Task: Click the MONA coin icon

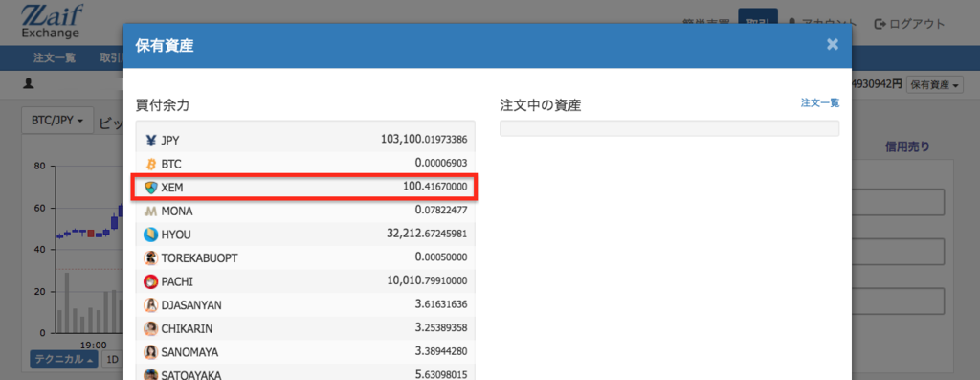Action: [150, 212]
